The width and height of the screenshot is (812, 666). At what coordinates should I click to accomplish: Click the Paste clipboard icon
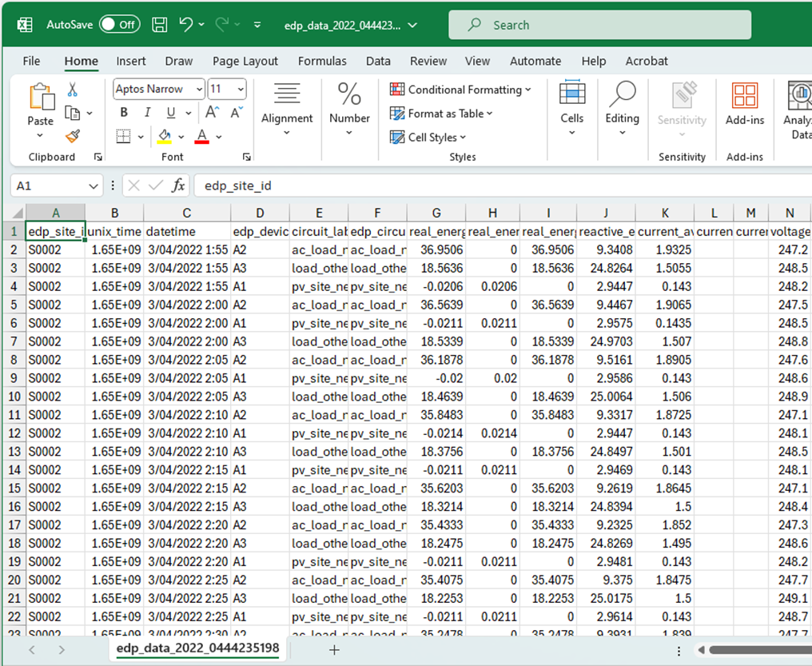(x=41, y=106)
